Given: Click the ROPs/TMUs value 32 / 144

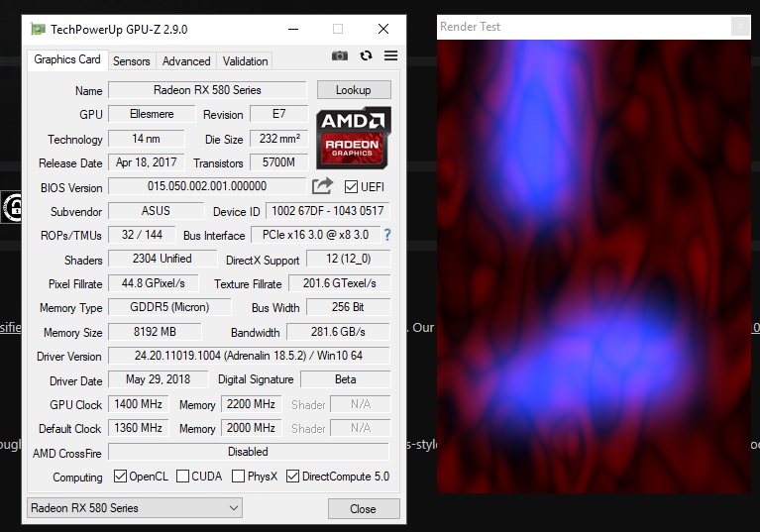Looking at the screenshot, I should pyautogui.click(x=142, y=235).
